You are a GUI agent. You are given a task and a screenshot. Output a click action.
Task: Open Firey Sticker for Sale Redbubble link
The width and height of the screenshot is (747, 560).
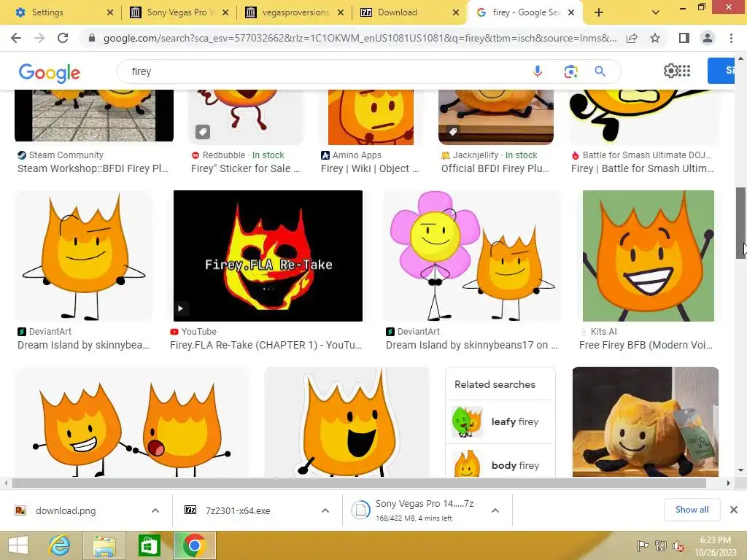tap(245, 168)
